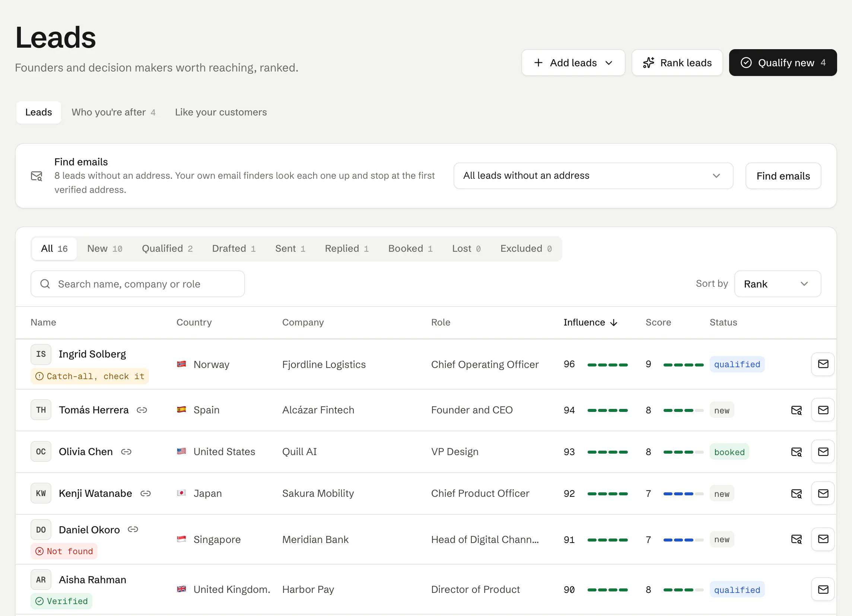
Task: Click the OC avatar for Olivia Chen
Action: click(41, 451)
